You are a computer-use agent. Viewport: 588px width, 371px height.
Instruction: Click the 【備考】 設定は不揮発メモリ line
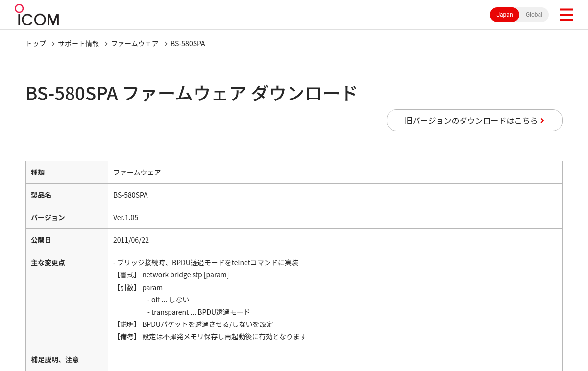click(x=210, y=336)
